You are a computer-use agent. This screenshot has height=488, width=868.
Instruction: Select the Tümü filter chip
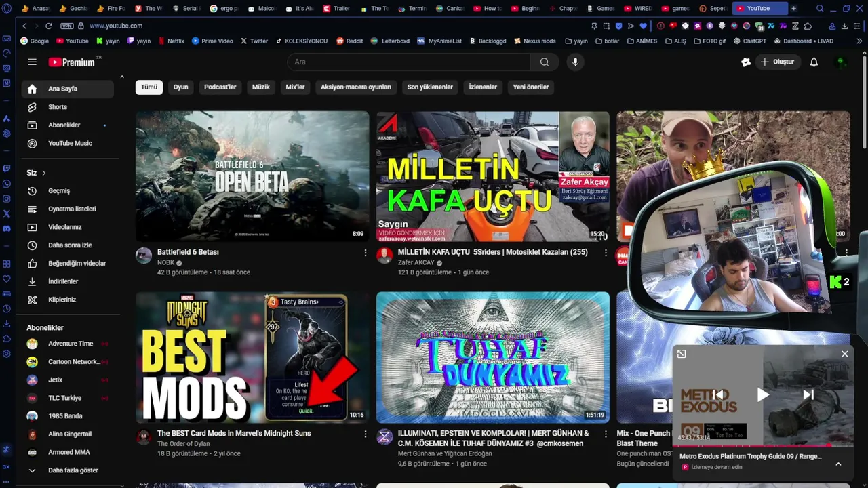[149, 87]
